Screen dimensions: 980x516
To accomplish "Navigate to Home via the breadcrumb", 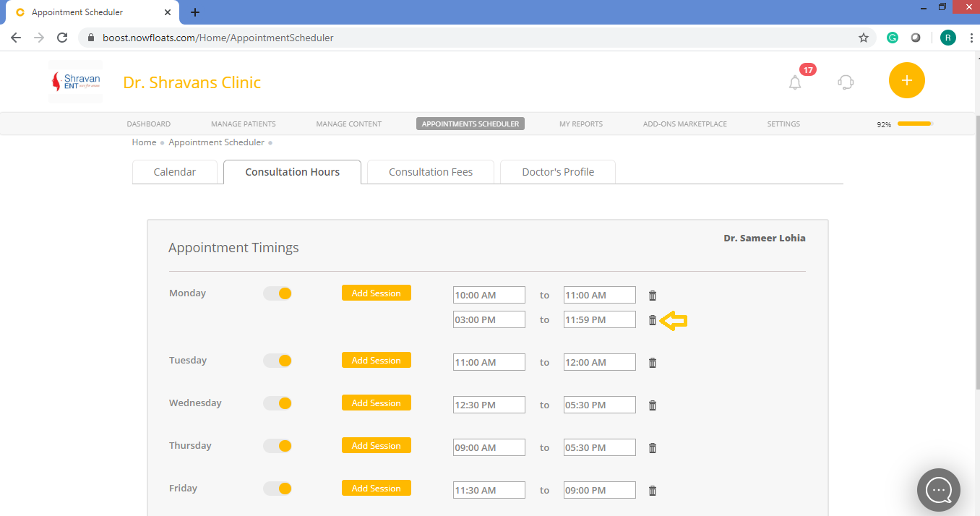I will point(144,142).
